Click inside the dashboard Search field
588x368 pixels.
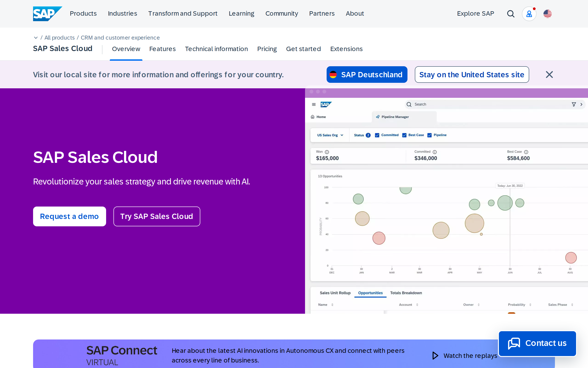(x=495, y=104)
